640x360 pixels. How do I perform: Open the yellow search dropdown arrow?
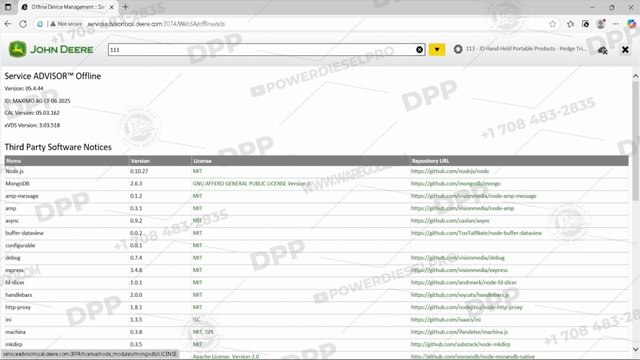pyautogui.click(x=437, y=50)
